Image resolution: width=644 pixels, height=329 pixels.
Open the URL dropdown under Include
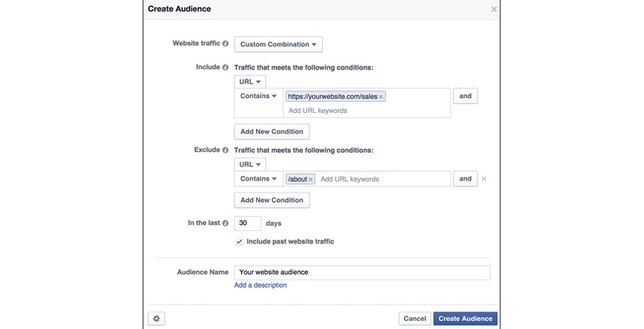(249, 82)
